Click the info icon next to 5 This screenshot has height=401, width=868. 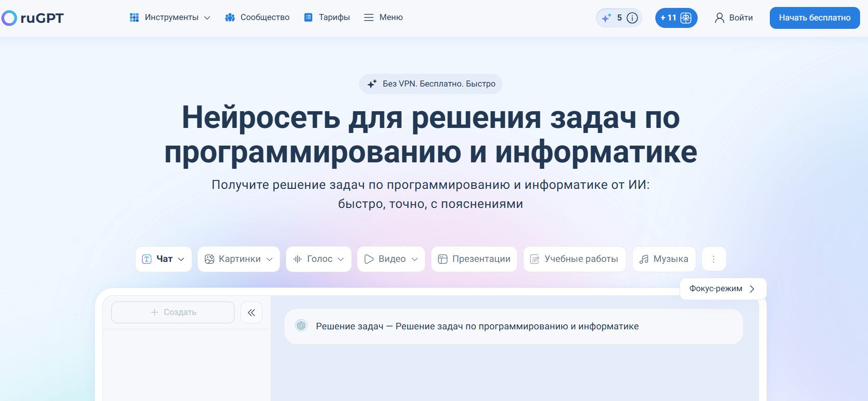point(632,18)
